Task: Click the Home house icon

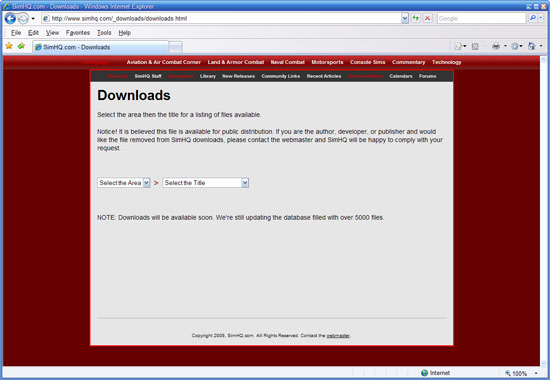Action: pyautogui.click(x=531, y=46)
